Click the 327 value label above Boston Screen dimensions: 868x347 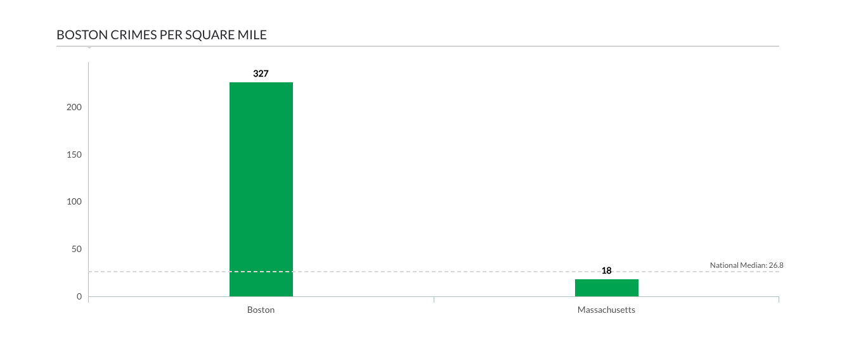pyautogui.click(x=261, y=73)
